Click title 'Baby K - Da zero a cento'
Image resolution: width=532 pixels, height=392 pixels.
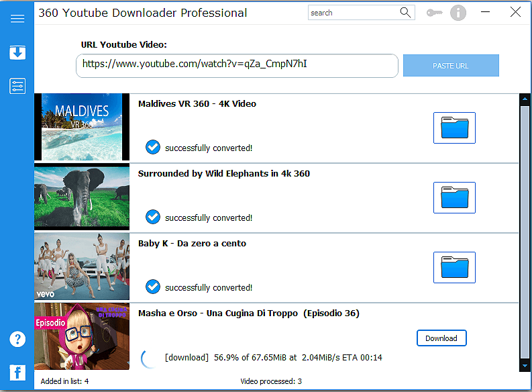tap(192, 244)
